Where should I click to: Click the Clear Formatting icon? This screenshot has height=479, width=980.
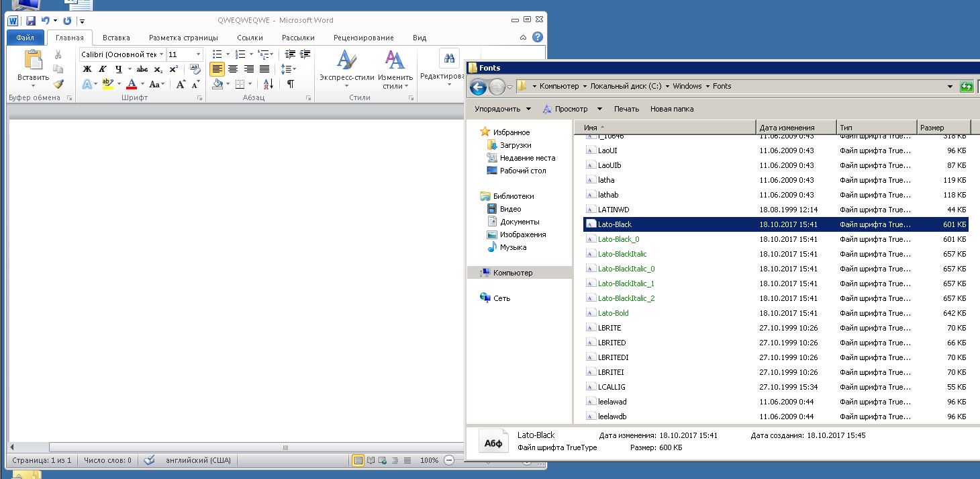(195, 69)
